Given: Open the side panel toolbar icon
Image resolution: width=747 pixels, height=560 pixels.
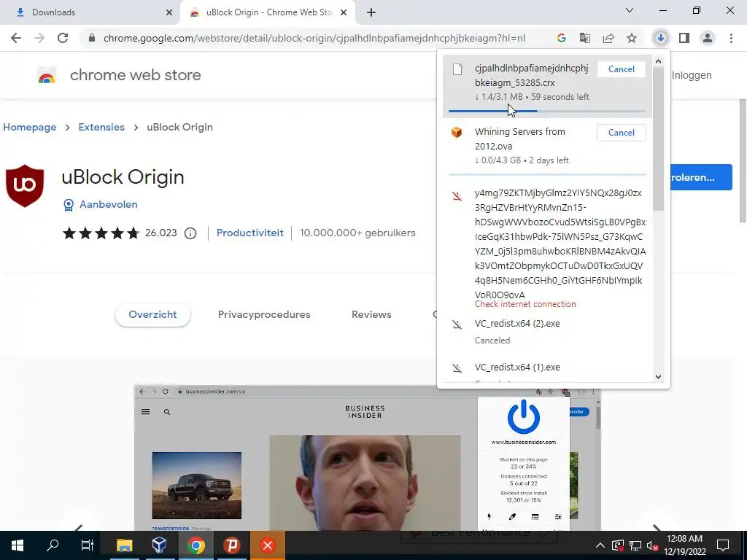Looking at the screenshot, I should pos(684,38).
